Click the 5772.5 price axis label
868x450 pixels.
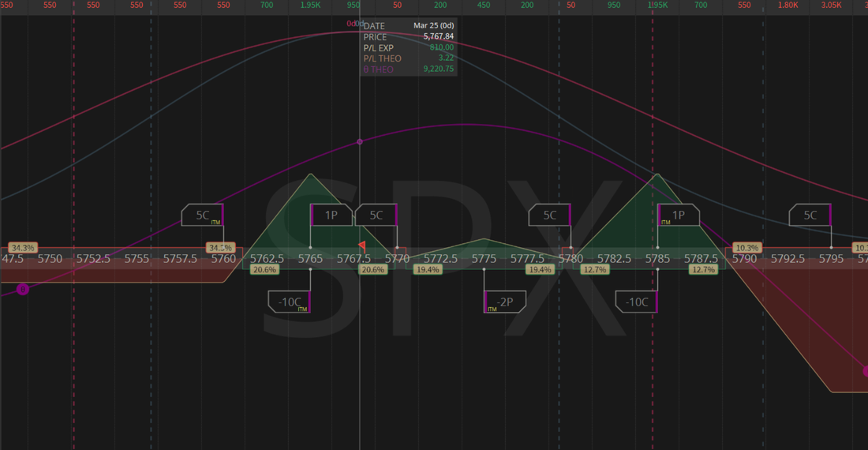[440, 258]
